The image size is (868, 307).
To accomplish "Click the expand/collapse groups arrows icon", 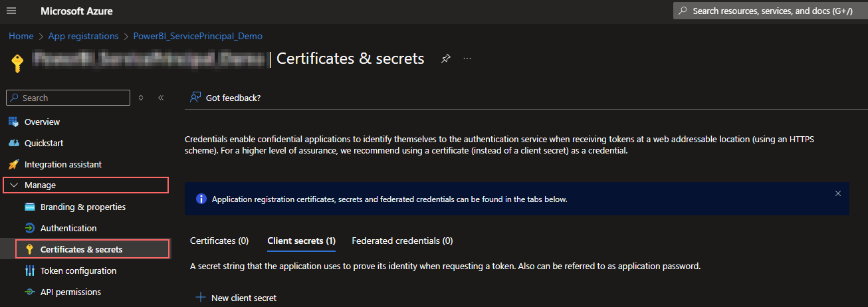I will click(x=141, y=98).
